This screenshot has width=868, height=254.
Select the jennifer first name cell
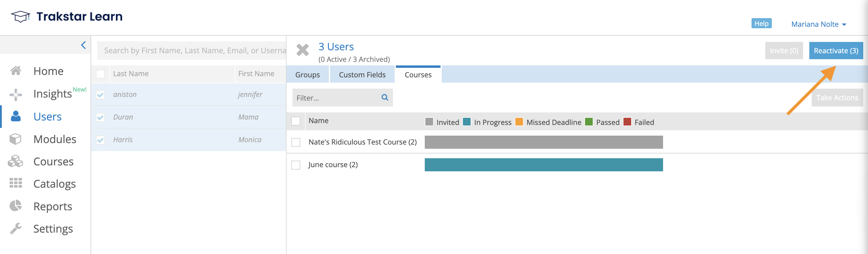click(250, 95)
